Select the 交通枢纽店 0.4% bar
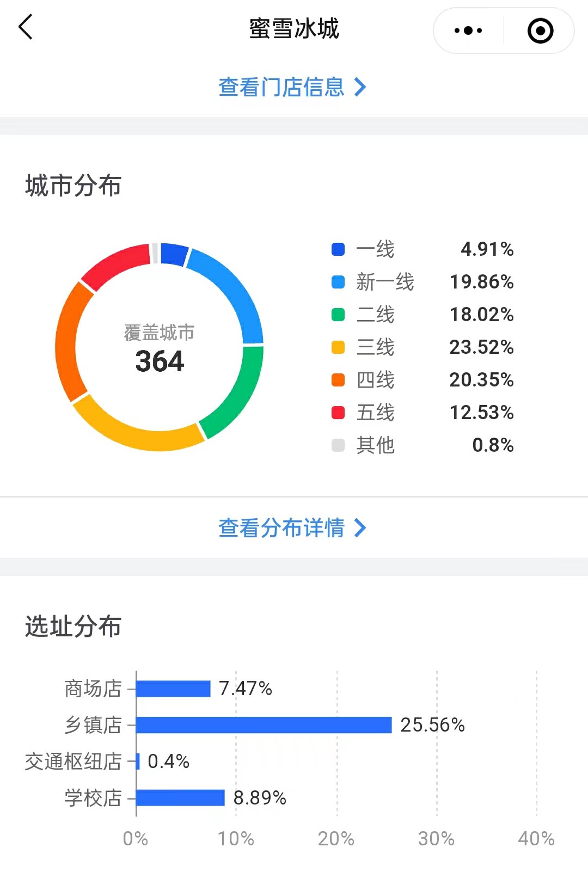 pos(138,761)
